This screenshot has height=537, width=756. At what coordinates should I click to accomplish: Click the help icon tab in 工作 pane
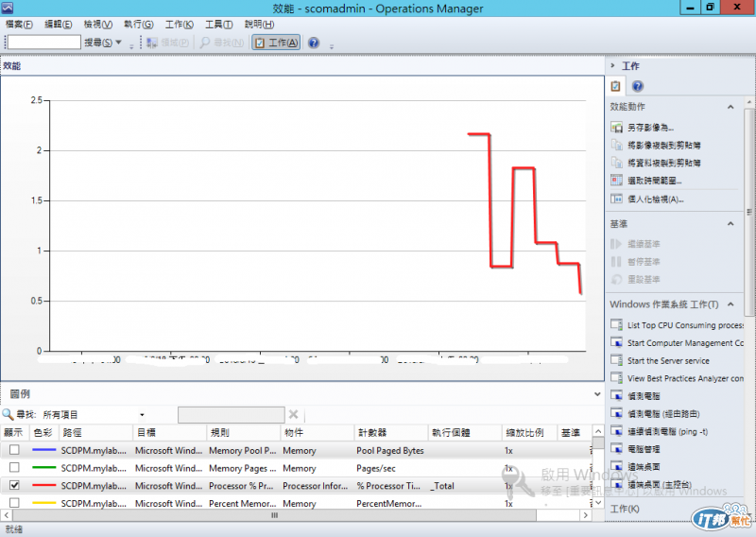click(x=637, y=86)
